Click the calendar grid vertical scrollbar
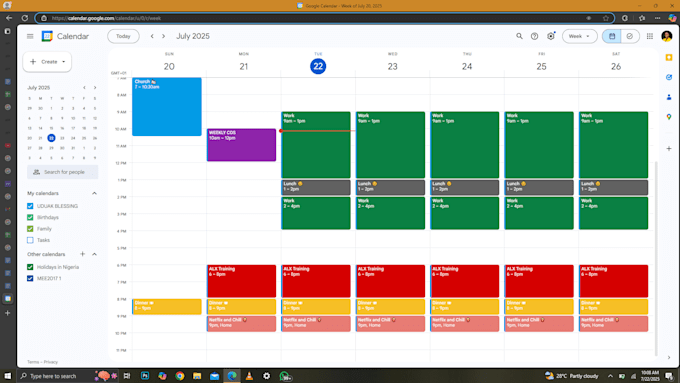This screenshot has height=383, width=680. pos(656,258)
